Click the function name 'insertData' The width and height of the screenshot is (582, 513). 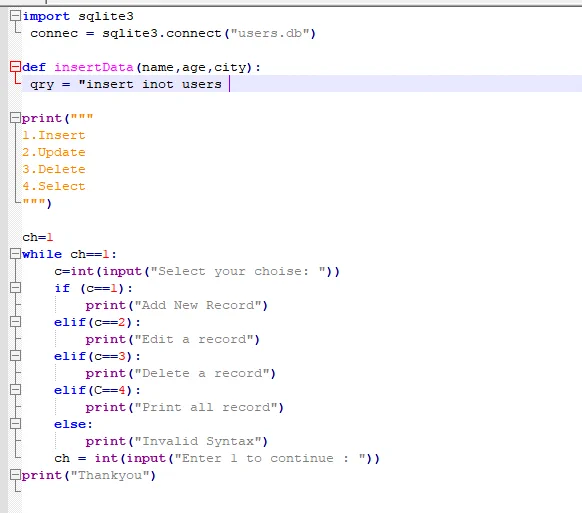94,67
